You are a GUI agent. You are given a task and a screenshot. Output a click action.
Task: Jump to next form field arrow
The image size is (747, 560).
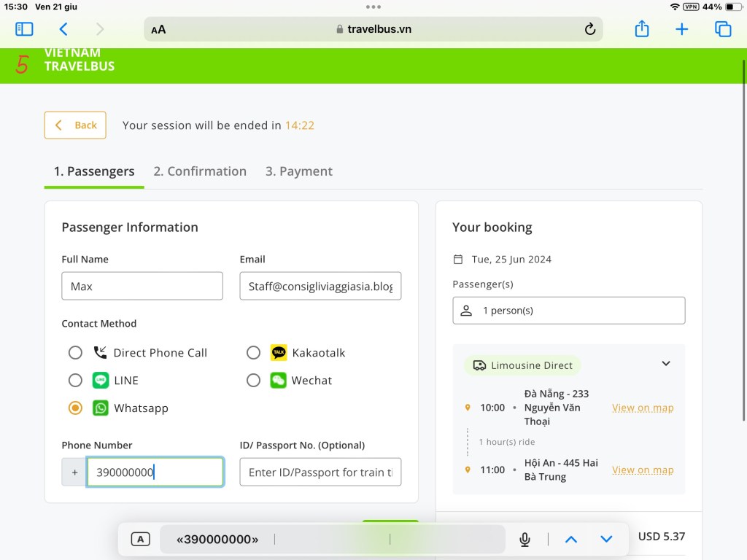point(606,540)
